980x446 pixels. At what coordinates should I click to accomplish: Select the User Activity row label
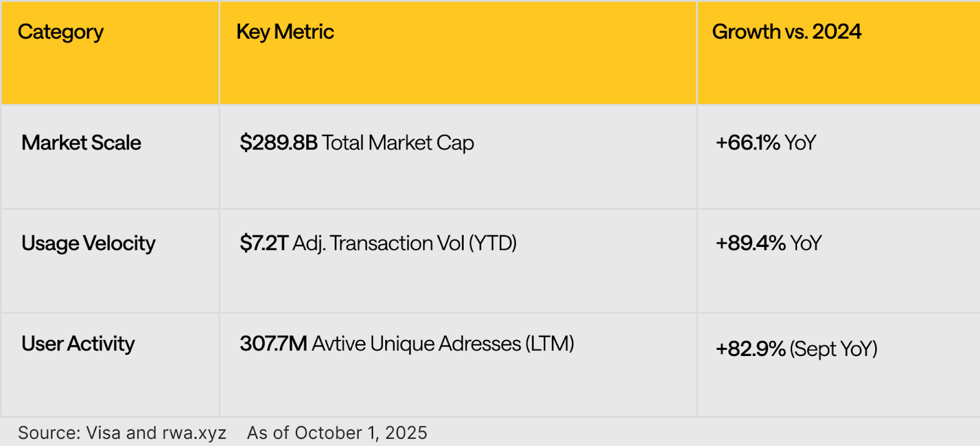78,344
